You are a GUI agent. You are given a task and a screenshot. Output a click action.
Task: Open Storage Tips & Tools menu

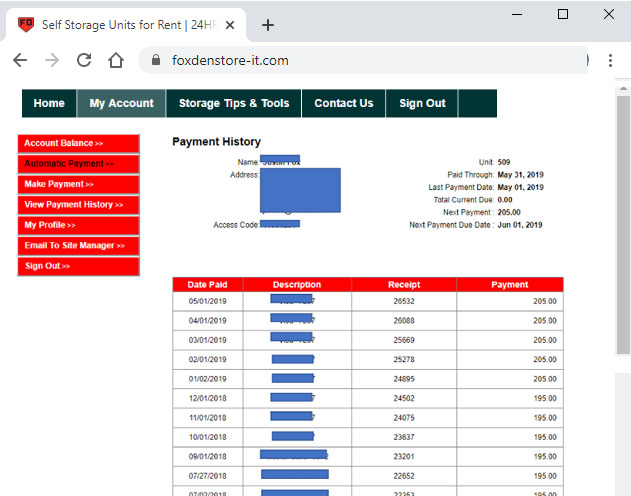pyautogui.click(x=234, y=103)
